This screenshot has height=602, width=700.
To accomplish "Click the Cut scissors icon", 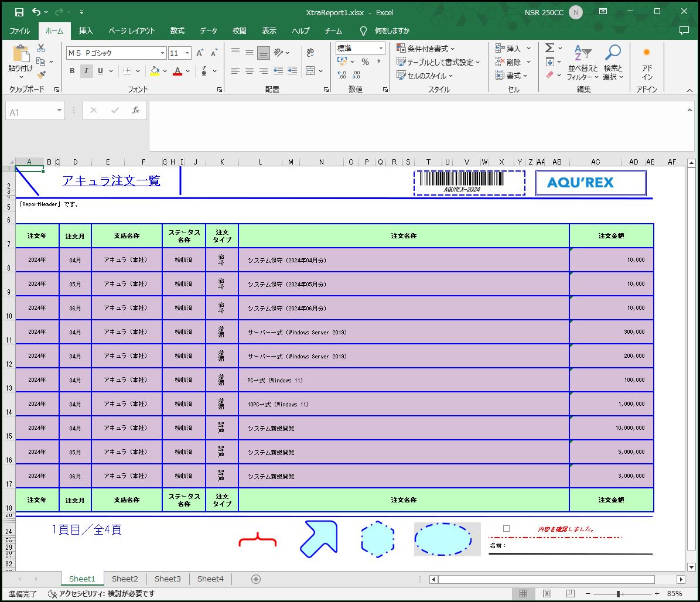I will tap(41, 48).
